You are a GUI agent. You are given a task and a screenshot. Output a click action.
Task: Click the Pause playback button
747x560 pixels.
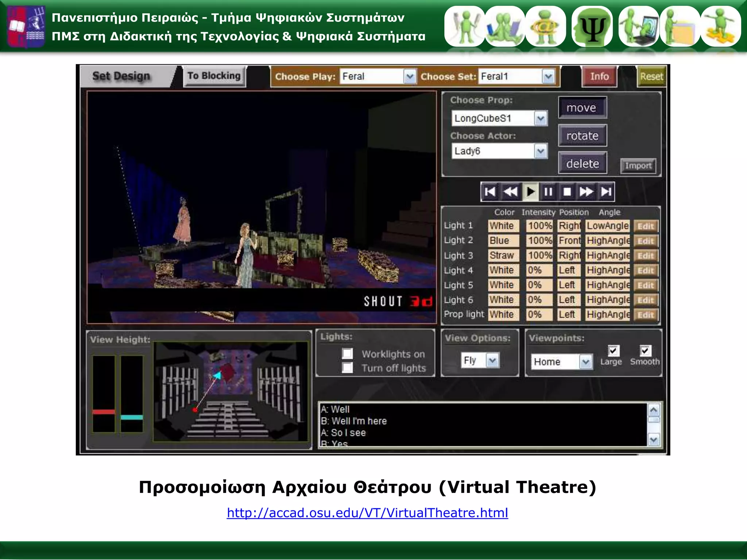(x=548, y=192)
